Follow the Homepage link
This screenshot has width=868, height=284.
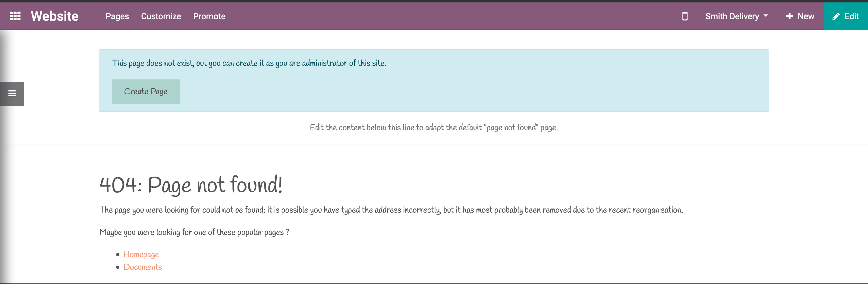click(141, 255)
